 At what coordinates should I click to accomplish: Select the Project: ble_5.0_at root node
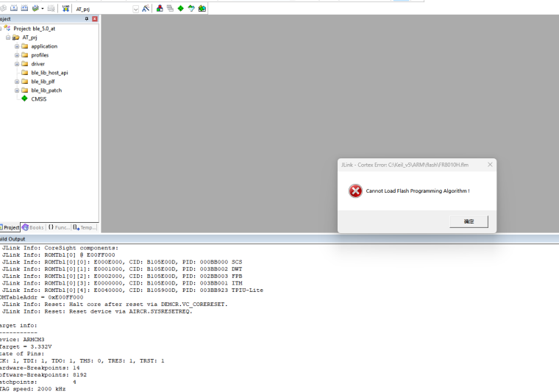[35, 29]
